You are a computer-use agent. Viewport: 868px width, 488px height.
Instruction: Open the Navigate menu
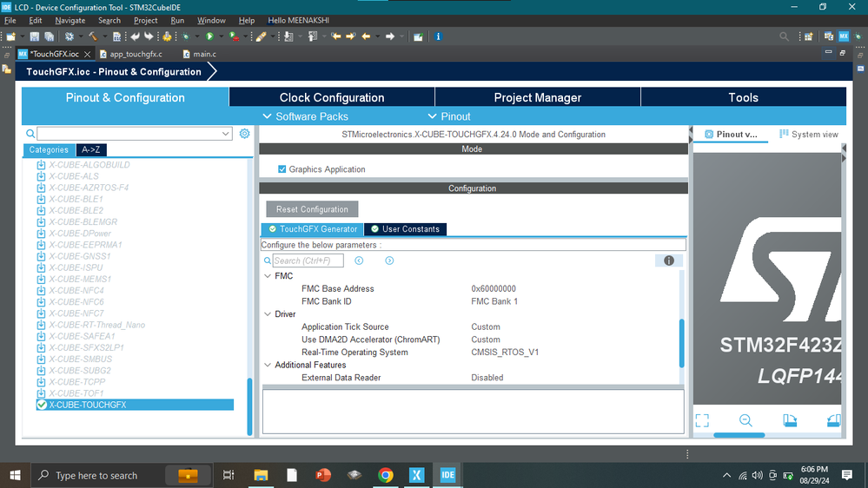coord(70,21)
